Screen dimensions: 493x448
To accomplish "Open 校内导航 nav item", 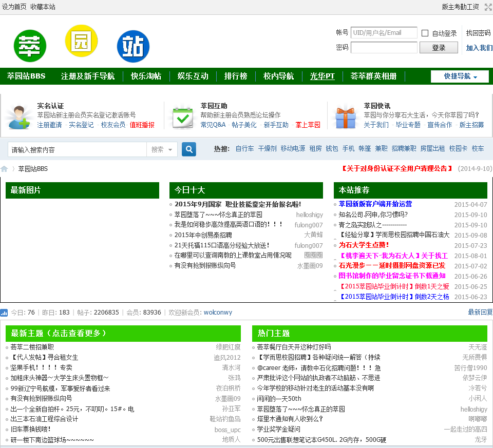I will coord(278,76).
